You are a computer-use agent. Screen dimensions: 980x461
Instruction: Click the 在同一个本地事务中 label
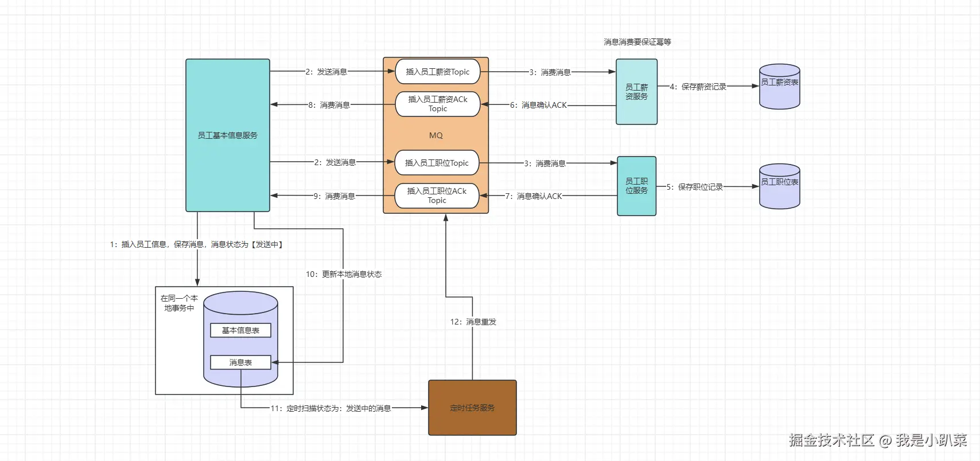pos(179,303)
